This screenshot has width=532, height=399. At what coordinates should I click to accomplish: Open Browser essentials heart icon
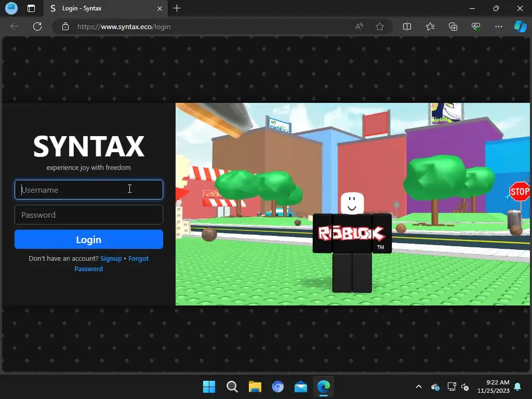[x=476, y=26]
